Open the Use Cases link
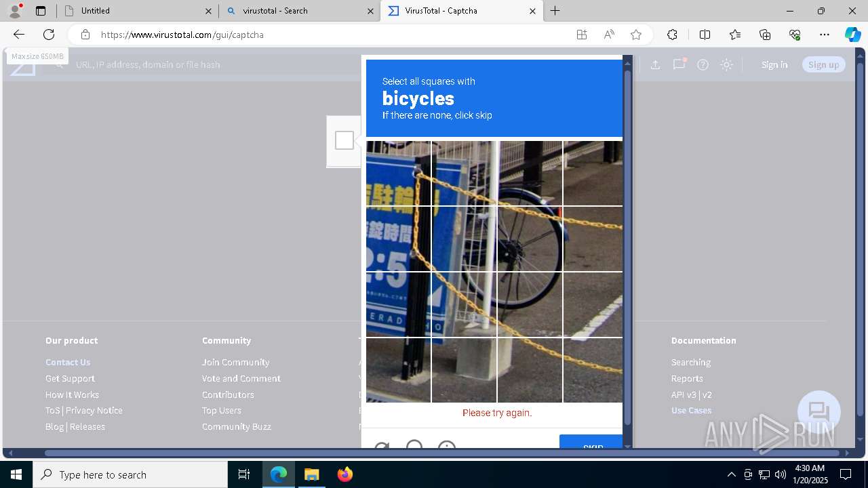Image resolution: width=868 pixels, height=488 pixels. pos(691,410)
